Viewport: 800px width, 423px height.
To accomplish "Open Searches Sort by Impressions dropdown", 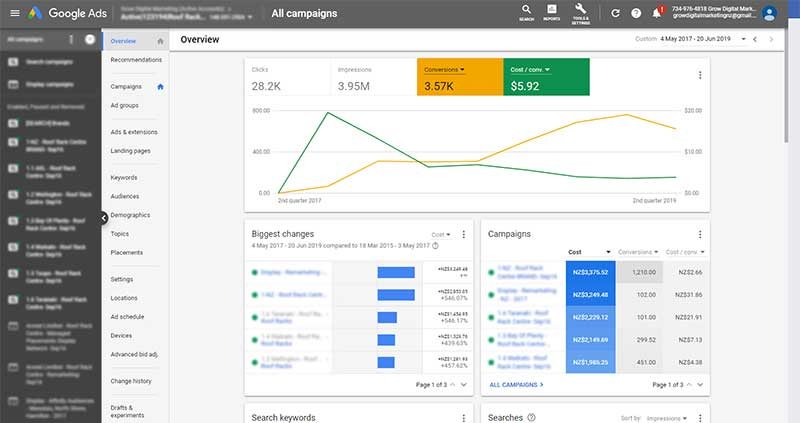I will click(667, 418).
